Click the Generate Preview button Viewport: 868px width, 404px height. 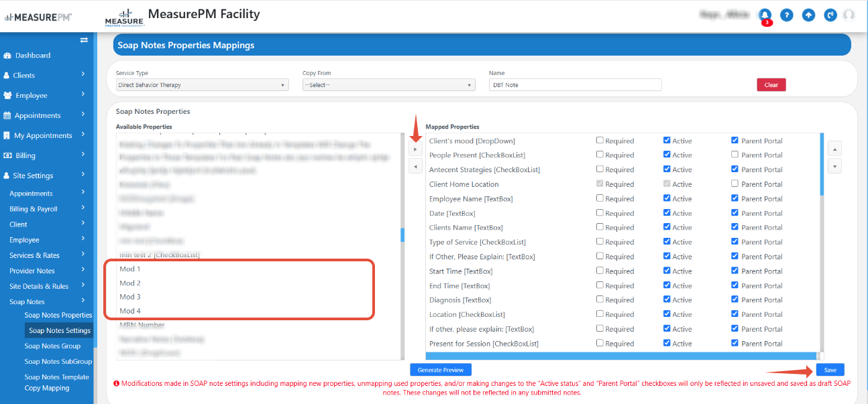441,369
